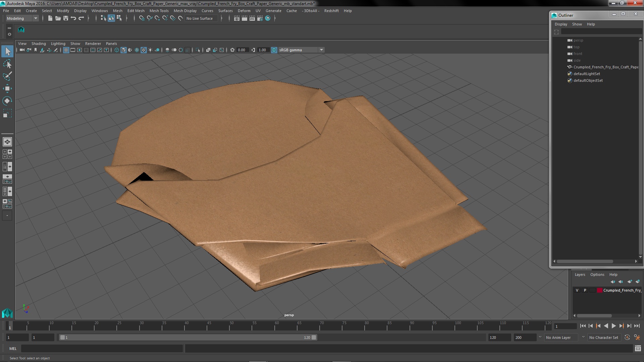This screenshot has height=362, width=644.
Task: Toggle color management ON button
Action: 274,50
